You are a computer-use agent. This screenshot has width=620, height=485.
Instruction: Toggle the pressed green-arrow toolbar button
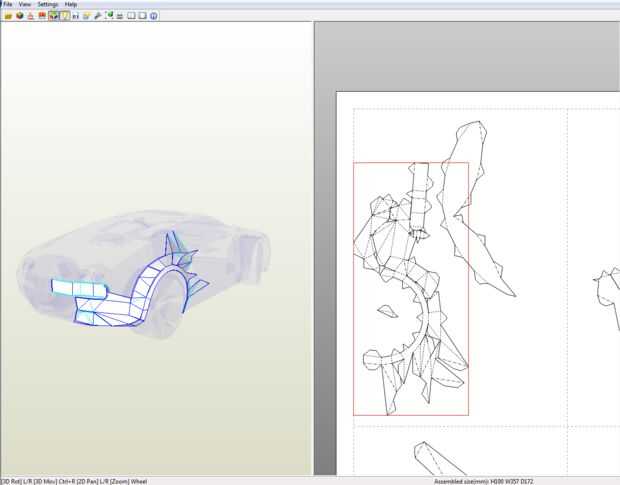[x=53, y=16]
